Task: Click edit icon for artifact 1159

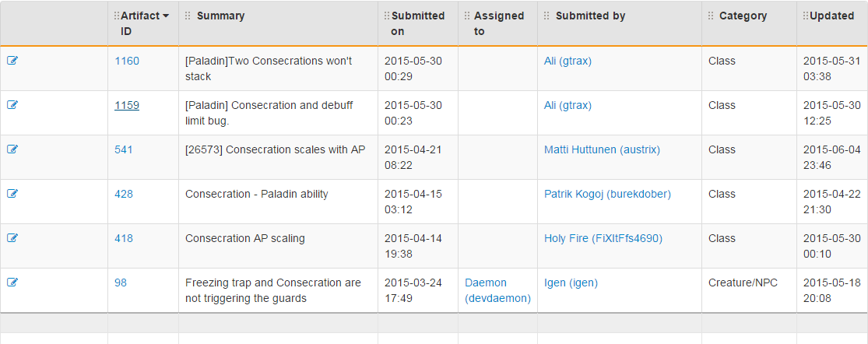Action: [x=12, y=105]
